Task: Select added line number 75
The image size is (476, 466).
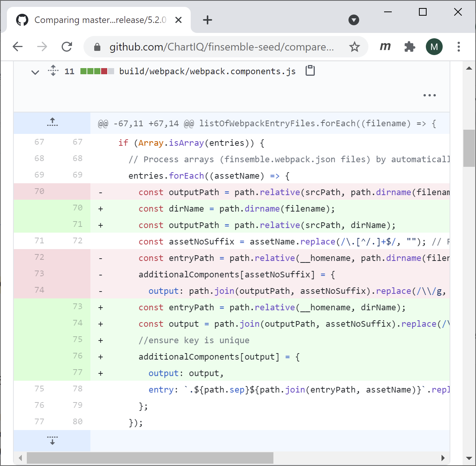Action: (x=77, y=339)
